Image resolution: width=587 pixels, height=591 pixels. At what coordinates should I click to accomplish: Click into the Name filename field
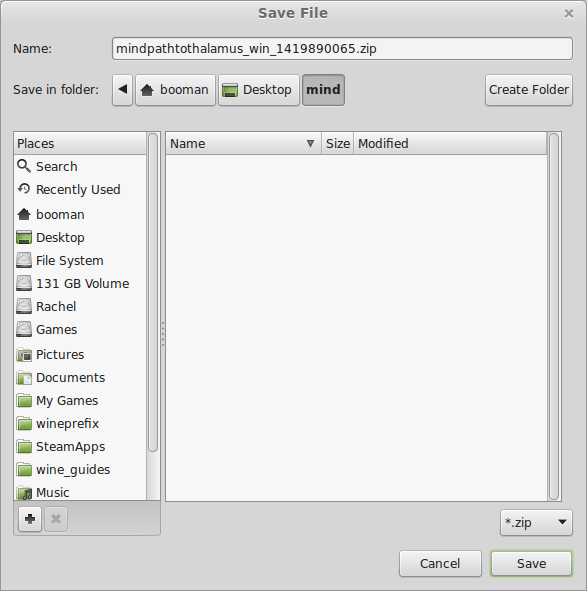(x=342, y=49)
